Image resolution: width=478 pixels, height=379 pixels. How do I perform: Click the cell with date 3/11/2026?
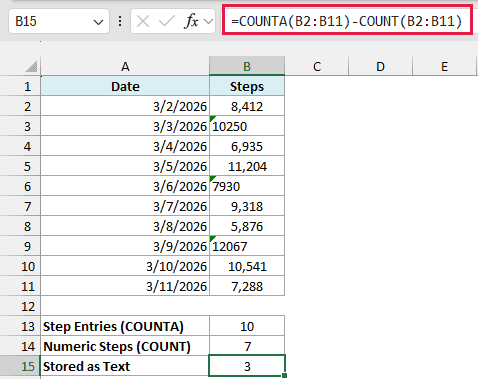coord(125,286)
